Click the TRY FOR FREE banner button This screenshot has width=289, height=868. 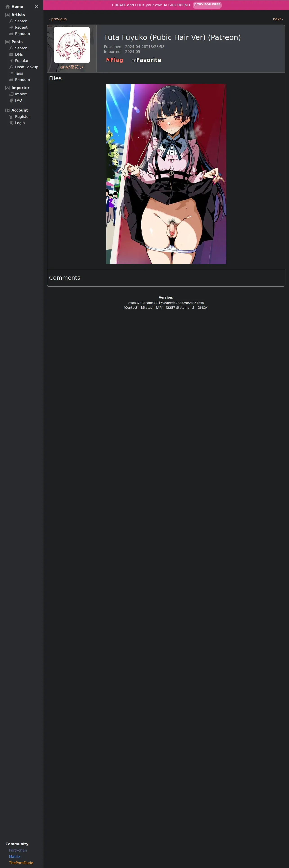[207, 5]
